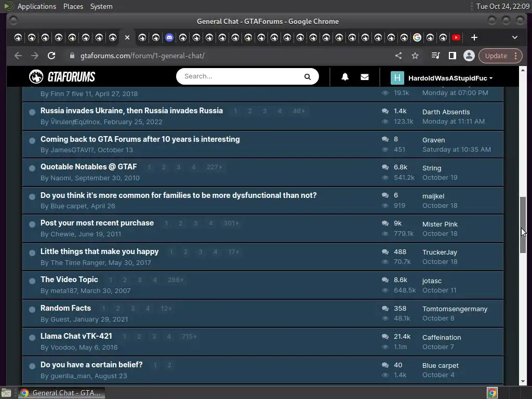Click the show desktop taskbar icon
The image size is (532, 399).
click(x=6, y=393)
